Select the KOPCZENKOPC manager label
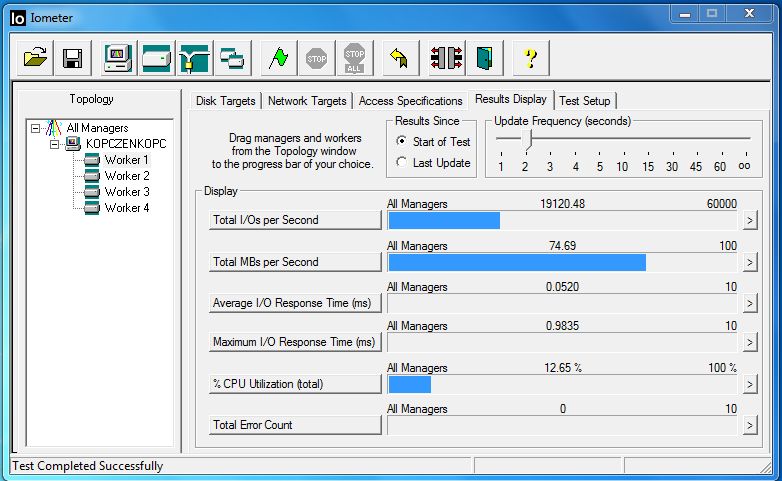 tap(126, 144)
